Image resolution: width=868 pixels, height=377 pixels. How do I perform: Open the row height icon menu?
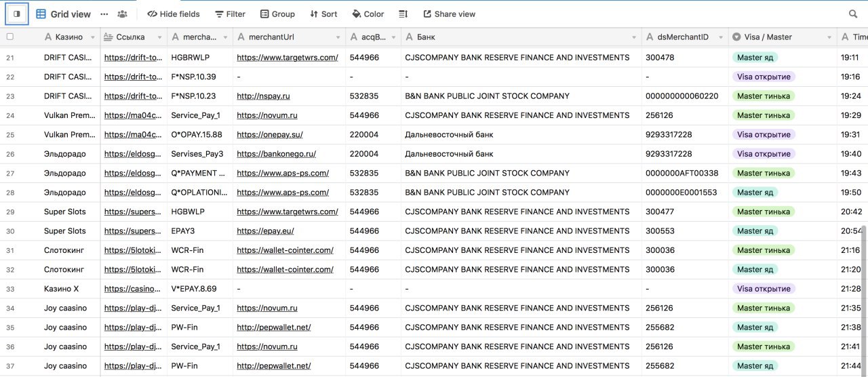click(403, 14)
